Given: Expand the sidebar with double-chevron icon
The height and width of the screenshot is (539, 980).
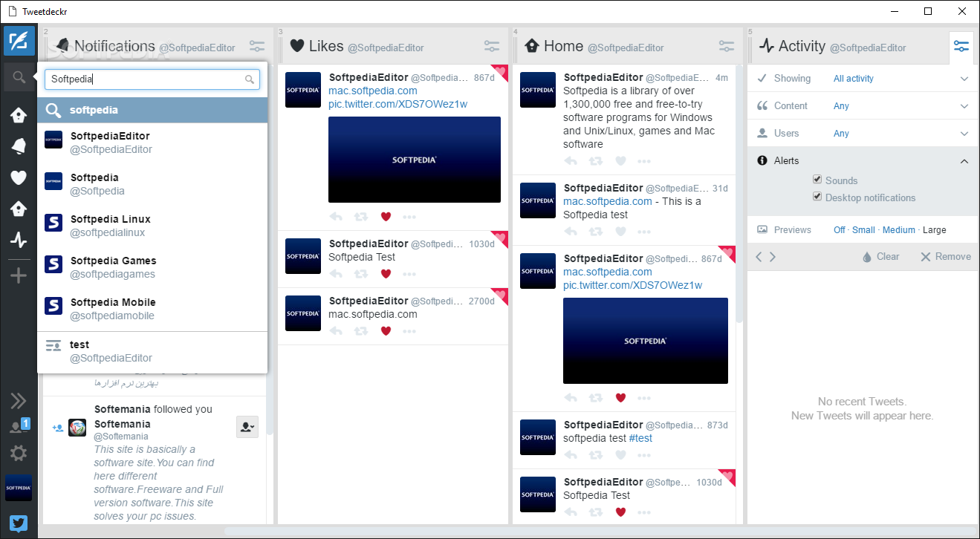Looking at the screenshot, I should point(19,401).
